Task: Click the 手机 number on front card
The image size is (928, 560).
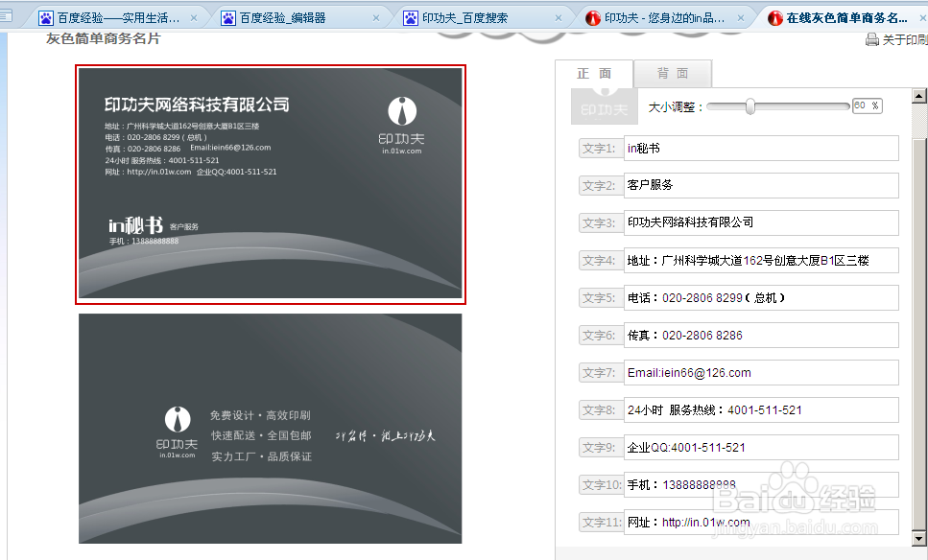Action: 144,242
